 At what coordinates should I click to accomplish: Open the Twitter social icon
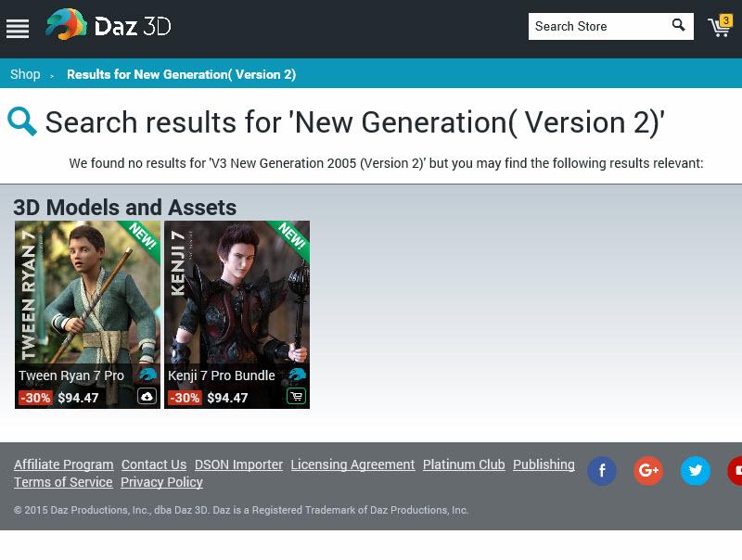click(x=695, y=471)
